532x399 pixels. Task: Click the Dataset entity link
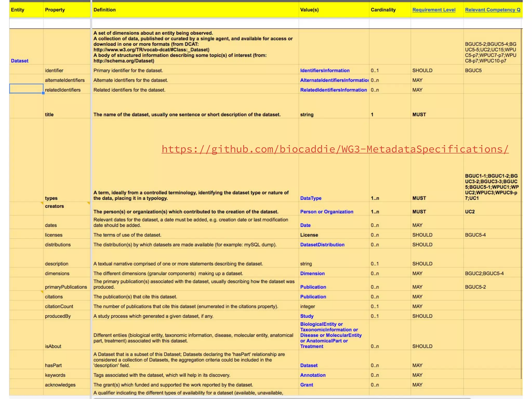point(19,61)
